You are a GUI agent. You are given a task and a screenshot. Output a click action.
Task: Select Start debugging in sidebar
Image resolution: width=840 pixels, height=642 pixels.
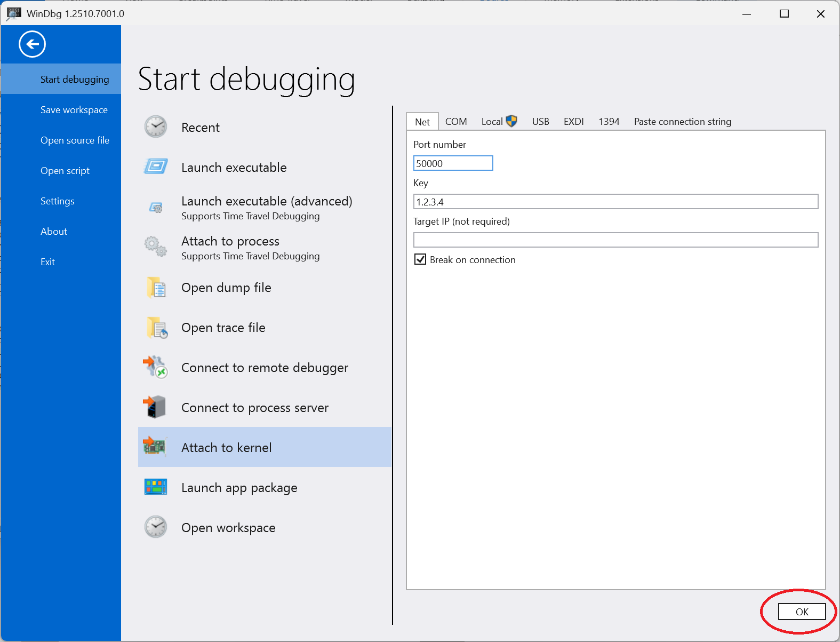pos(61,79)
